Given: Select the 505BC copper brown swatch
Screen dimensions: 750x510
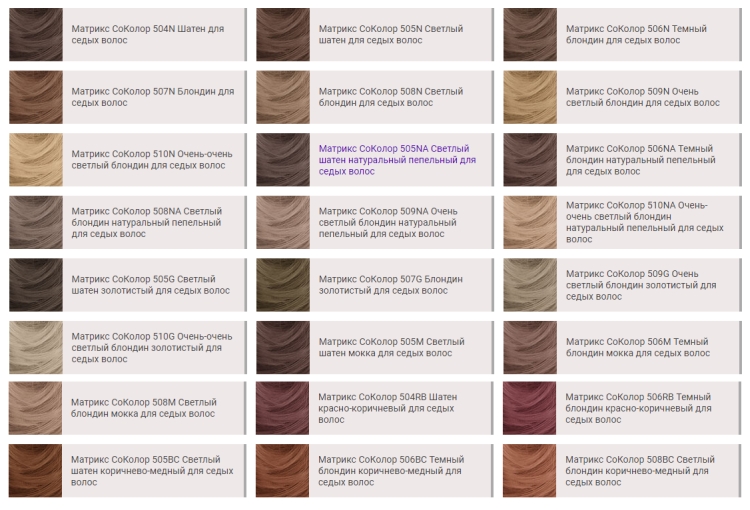Looking at the screenshot, I should (x=35, y=471).
